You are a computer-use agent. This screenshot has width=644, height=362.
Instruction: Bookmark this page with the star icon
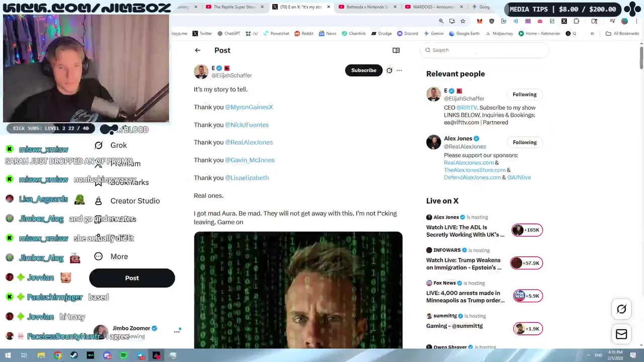(463, 21)
